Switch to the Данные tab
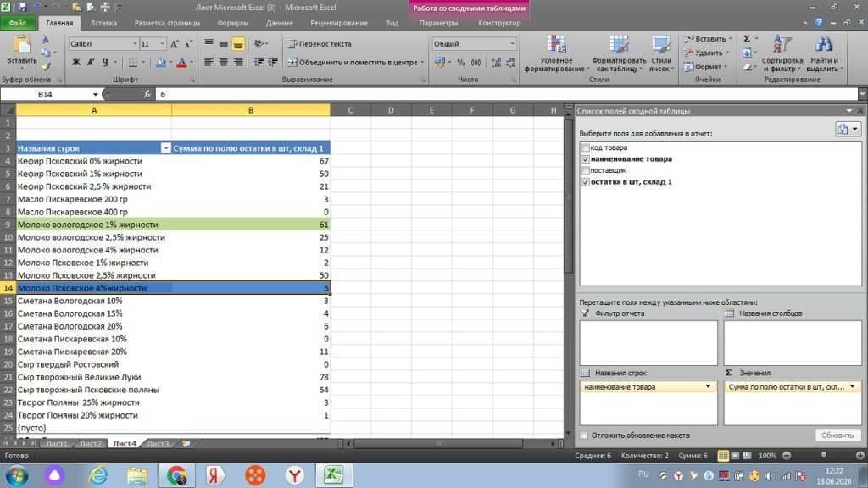Viewport: 868px width, 488px height. click(279, 23)
